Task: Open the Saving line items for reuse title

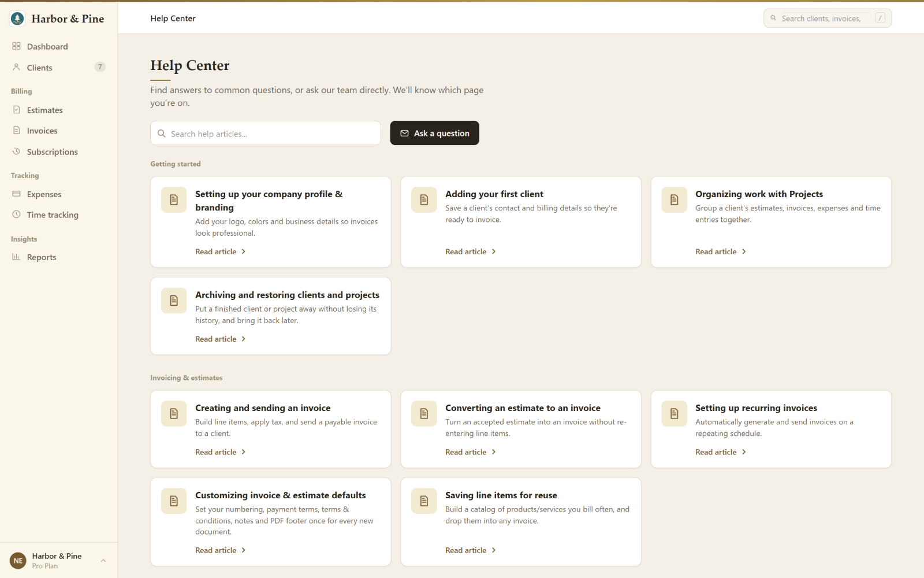Action: (501, 495)
